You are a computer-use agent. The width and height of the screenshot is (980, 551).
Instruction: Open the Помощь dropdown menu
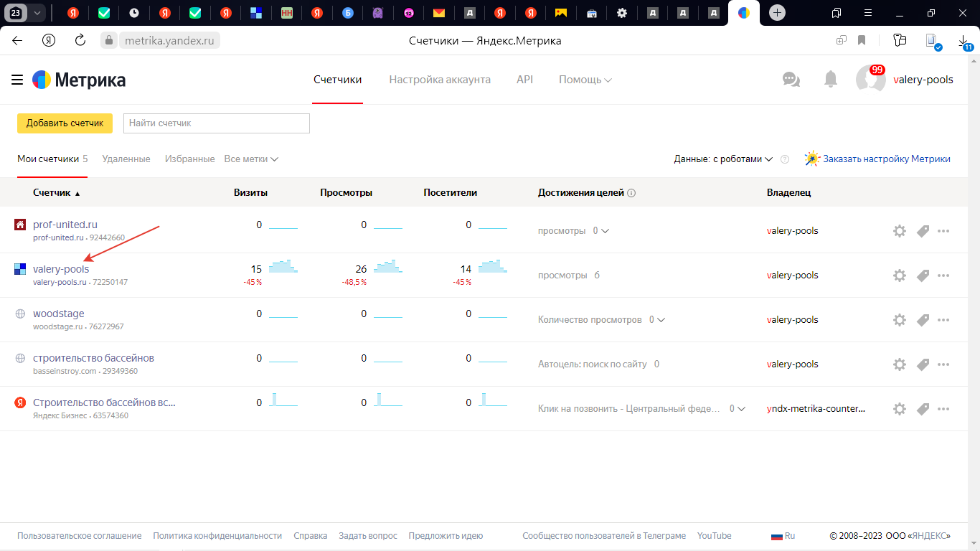[585, 80]
